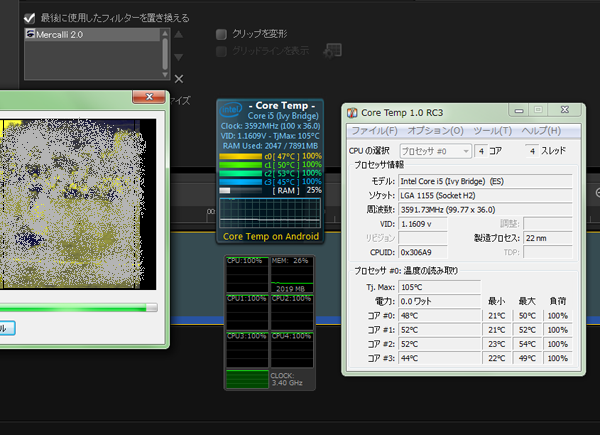The height and width of the screenshot is (435, 600).
Task: Click the cancel button in the progress dialog
Action: point(5,328)
